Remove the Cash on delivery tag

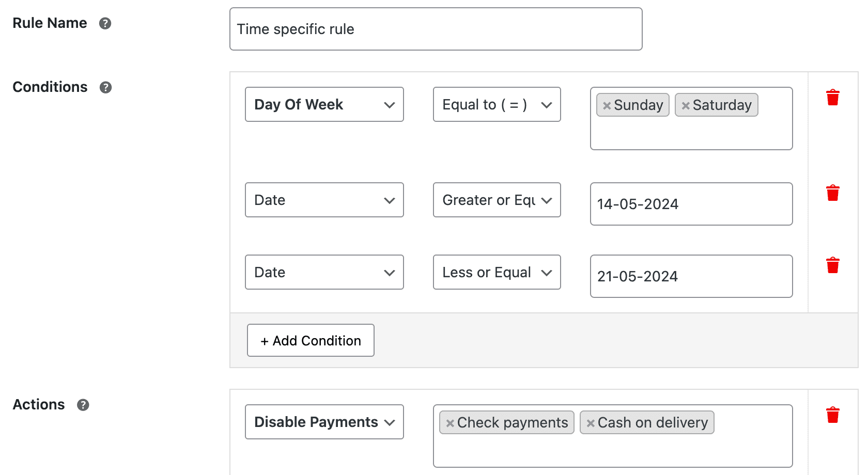(x=591, y=422)
